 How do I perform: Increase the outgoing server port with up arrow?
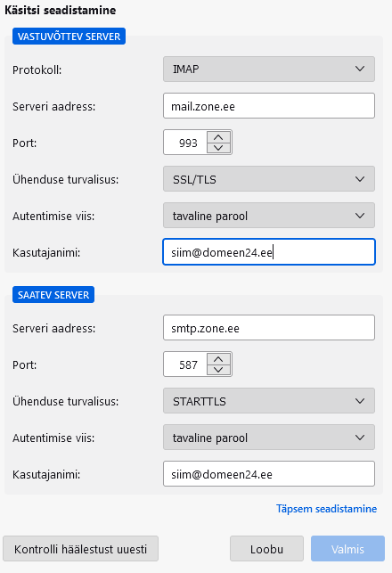218,359
